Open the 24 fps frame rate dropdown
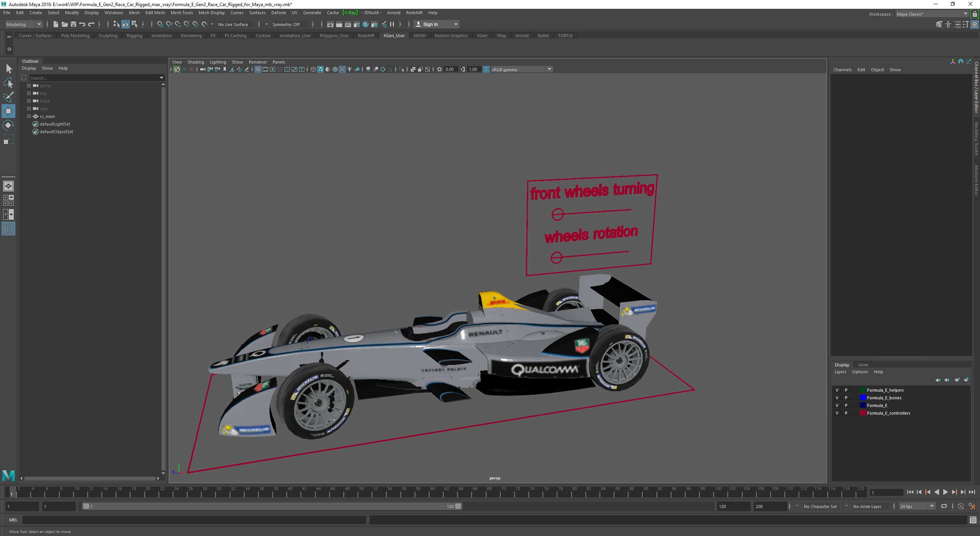This screenshot has width=980, height=536. pyautogui.click(x=917, y=506)
